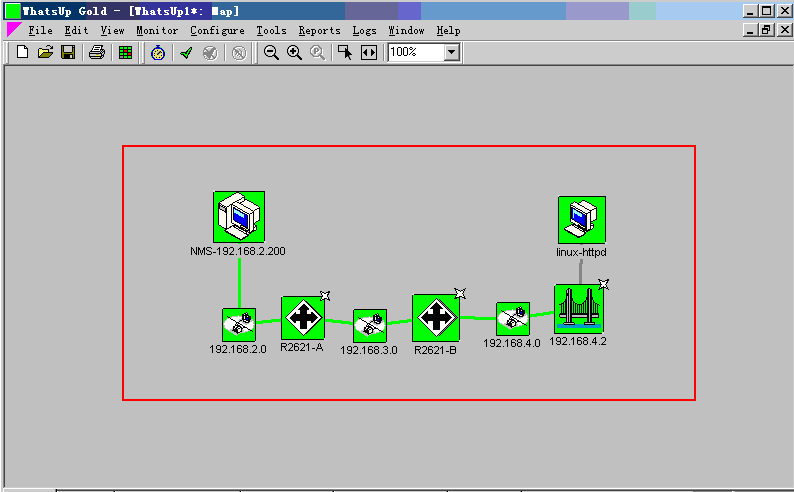
Task: Click the pink WhatsUp document icon in menu bar
Action: click(x=13, y=30)
